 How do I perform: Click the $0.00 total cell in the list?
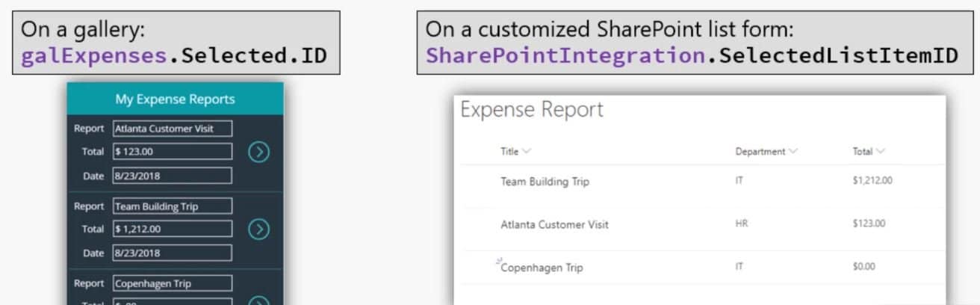864,267
